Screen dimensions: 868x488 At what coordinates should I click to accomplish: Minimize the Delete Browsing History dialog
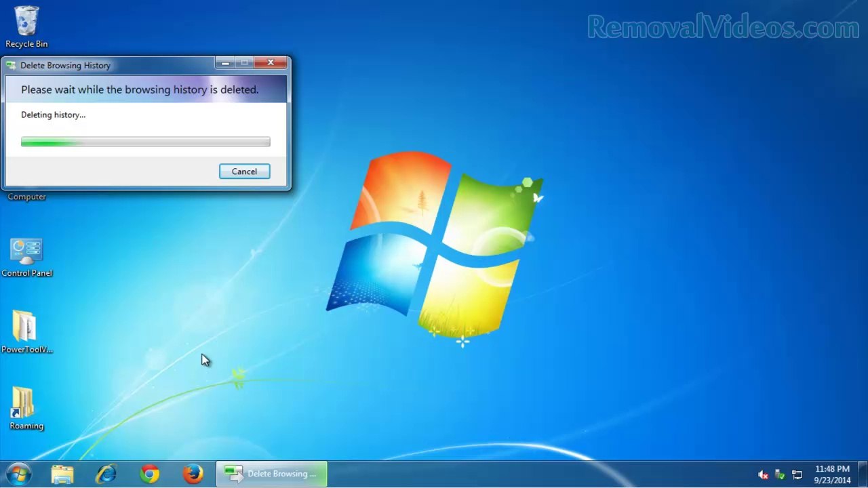(x=225, y=63)
